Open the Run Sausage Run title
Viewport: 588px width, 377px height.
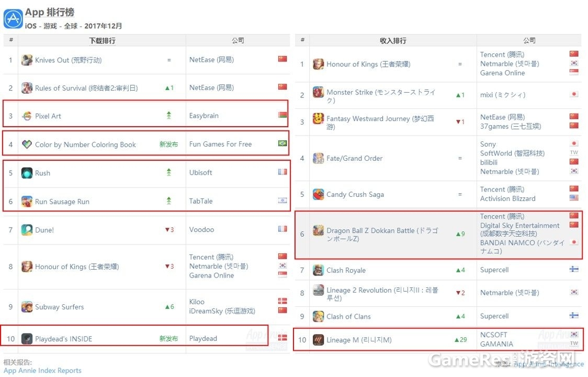click(x=62, y=202)
